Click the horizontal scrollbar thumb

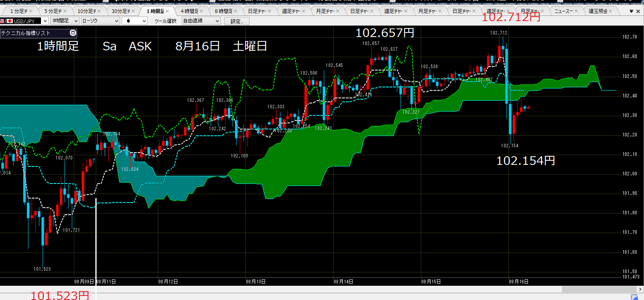(x=599, y=289)
